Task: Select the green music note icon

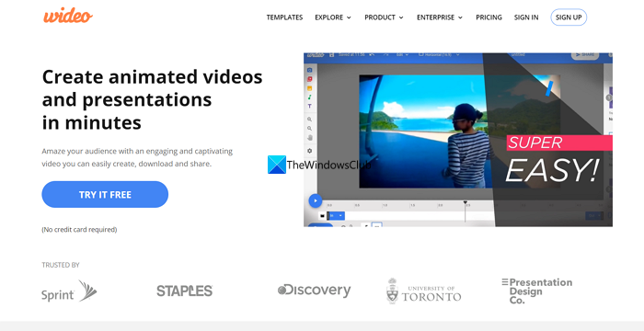Action: pyautogui.click(x=310, y=97)
